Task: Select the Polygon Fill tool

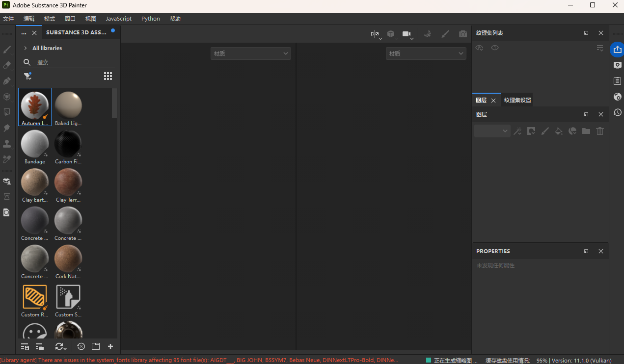Action: coord(7,112)
